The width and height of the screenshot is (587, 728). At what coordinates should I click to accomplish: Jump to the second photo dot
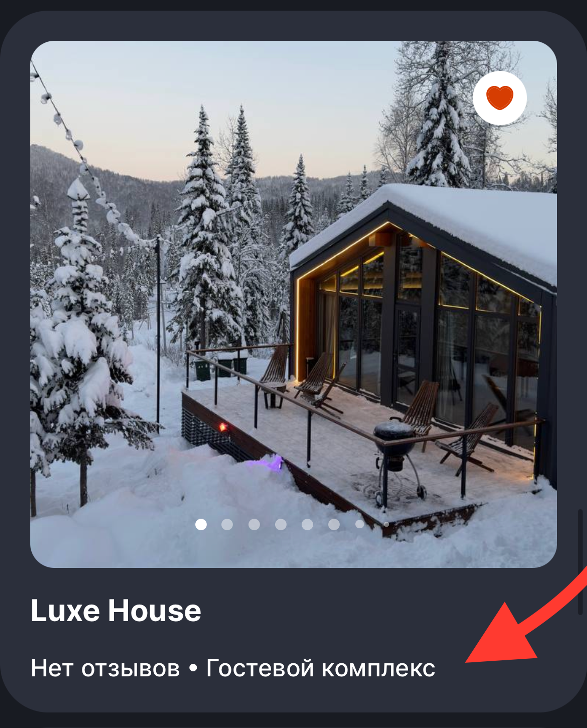[227, 524]
